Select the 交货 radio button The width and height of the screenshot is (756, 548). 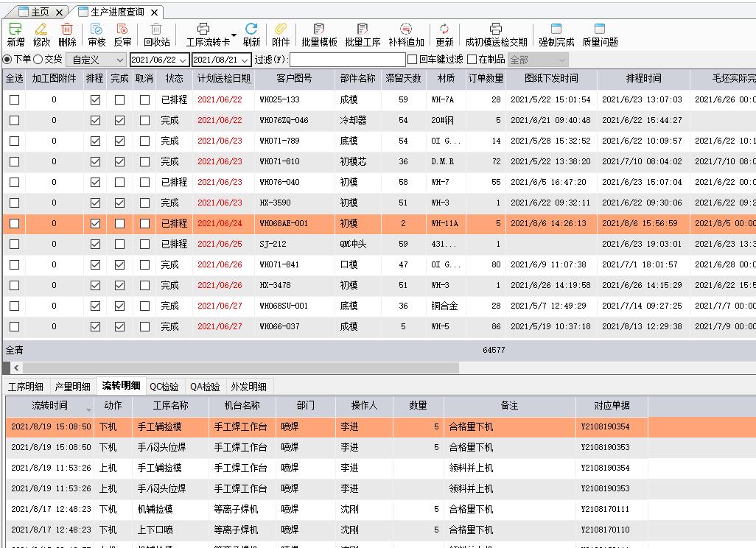point(38,59)
